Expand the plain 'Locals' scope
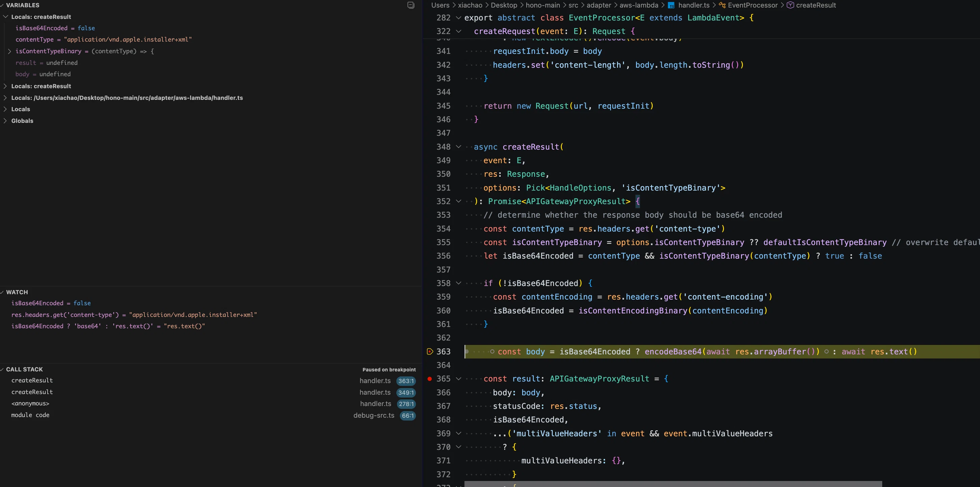 pyautogui.click(x=5, y=109)
